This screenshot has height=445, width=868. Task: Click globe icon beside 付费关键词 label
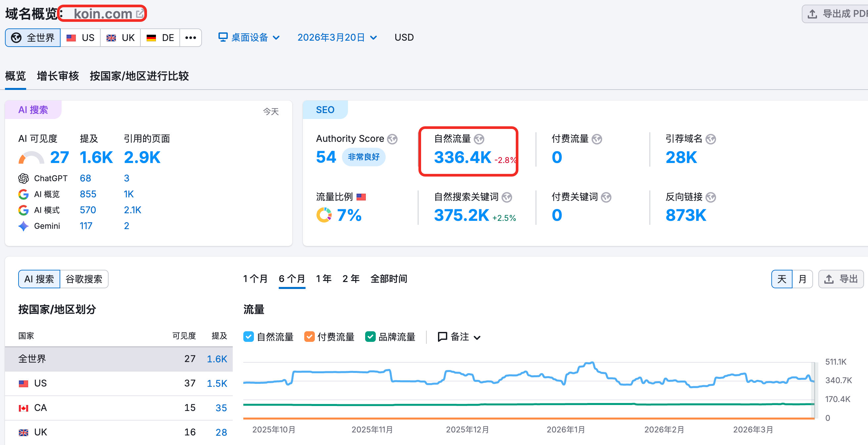(x=606, y=197)
